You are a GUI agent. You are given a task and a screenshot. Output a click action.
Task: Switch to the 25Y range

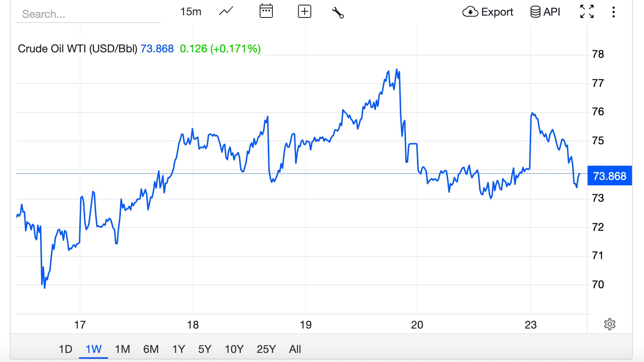(266, 349)
